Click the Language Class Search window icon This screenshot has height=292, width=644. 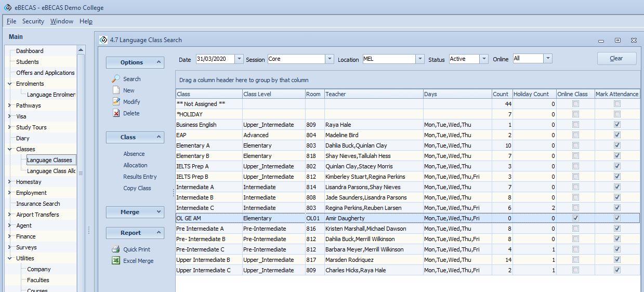(103, 40)
